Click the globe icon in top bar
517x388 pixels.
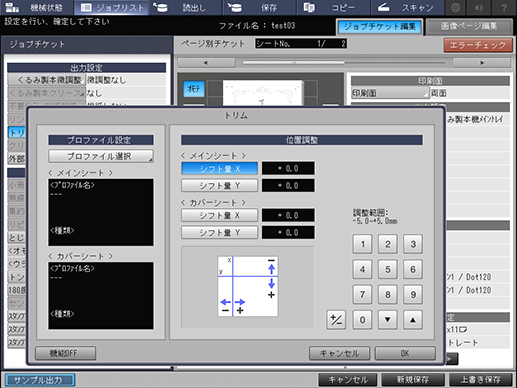(456, 7)
